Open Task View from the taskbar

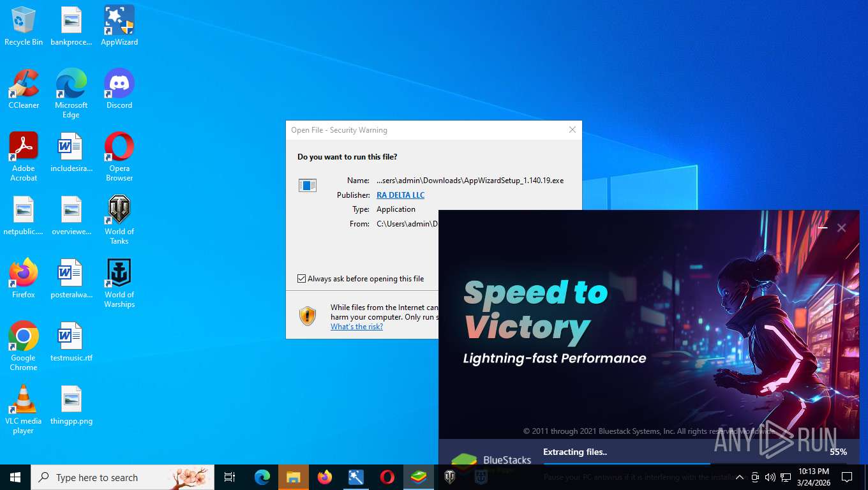click(230, 477)
